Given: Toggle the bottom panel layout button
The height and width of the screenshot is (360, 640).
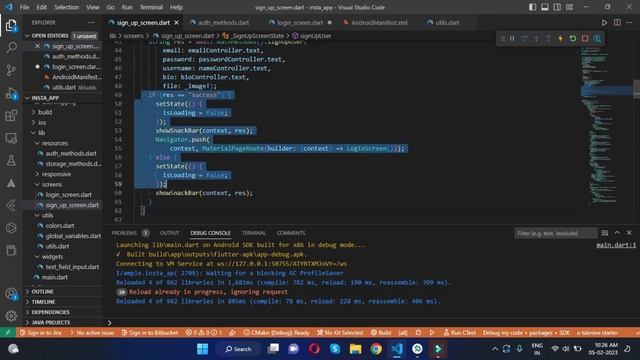Looking at the screenshot, I should pos(545,7).
